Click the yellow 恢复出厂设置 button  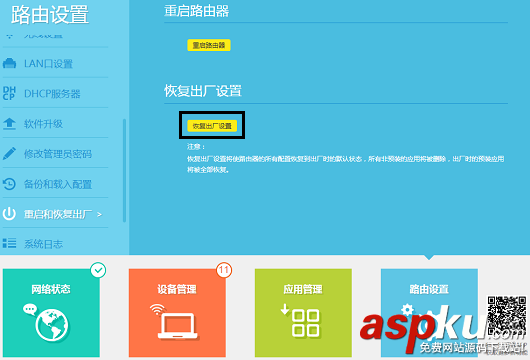click(x=212, y=126)
